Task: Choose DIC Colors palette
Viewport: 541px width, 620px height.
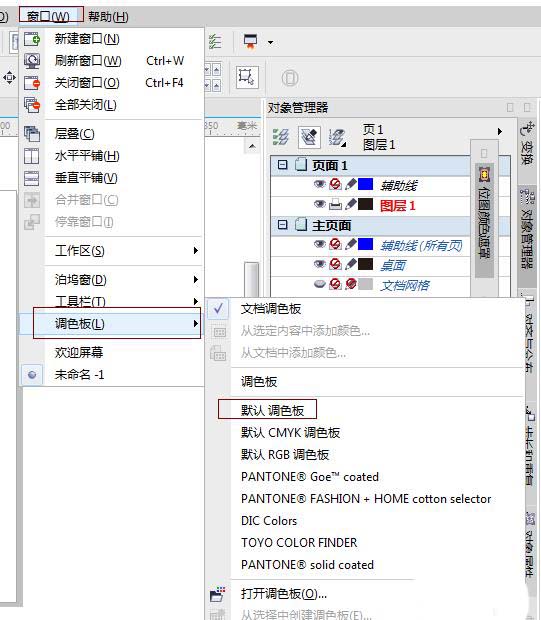Action: pyautogui.click(x=269, y=521)
